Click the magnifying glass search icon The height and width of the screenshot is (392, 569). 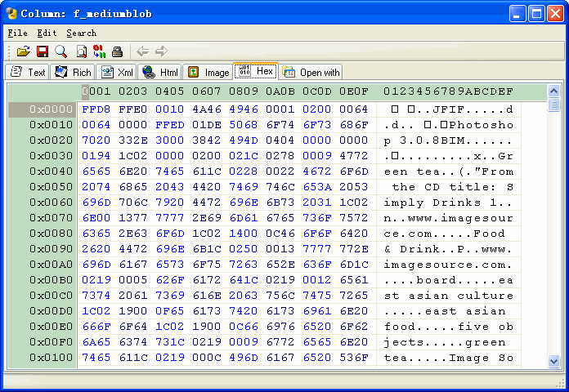pos(61,51)
